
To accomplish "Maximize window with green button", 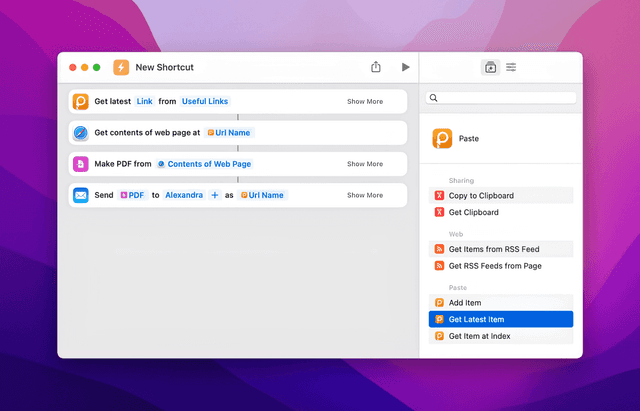I will coord(97,67).
